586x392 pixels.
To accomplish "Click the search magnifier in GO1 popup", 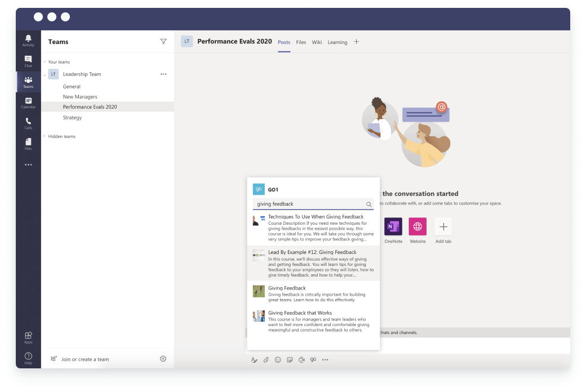I will point(369,204).
